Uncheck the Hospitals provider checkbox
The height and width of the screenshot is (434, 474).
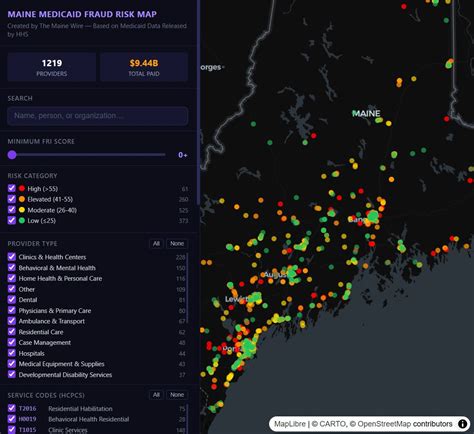(12, 353)
